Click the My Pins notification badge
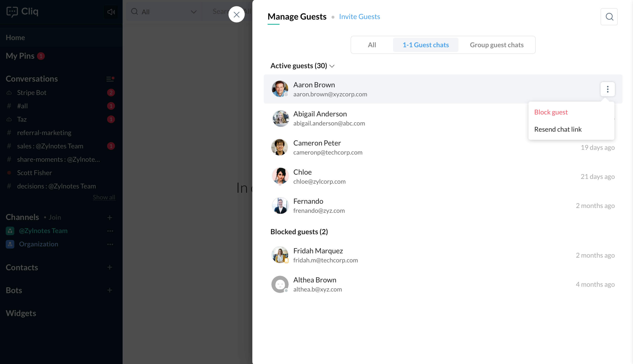Viewport: 633px width, 364px height. tap(41, 56)
